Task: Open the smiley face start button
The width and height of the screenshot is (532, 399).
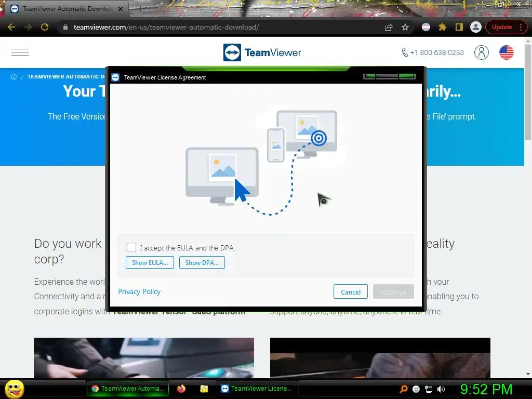Action: (x=14, y=389)
